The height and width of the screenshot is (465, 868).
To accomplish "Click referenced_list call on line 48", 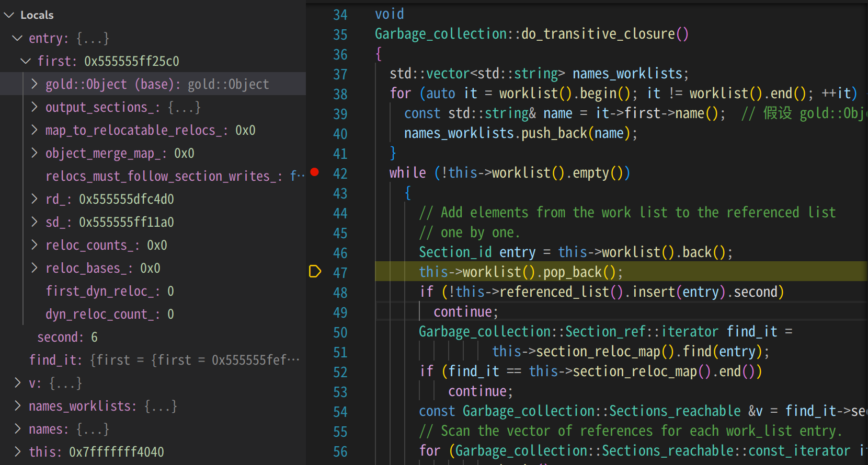I will (555, 292).
